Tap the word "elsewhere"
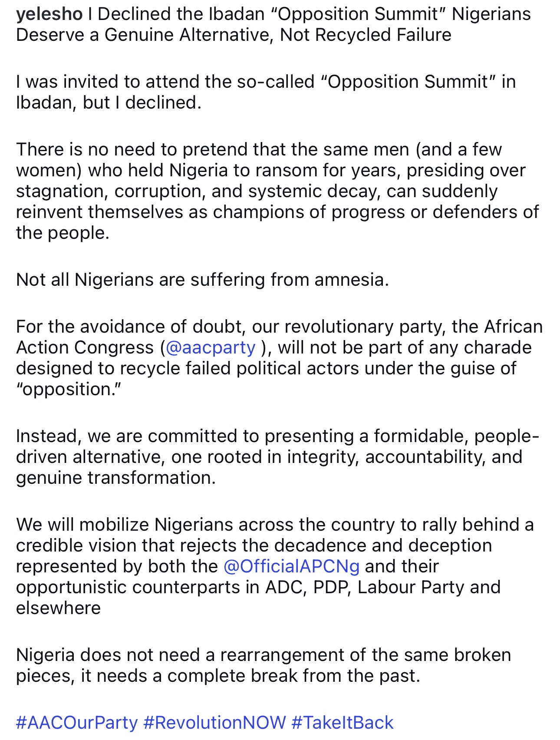Viewport: 560px width, 740px height. coord(58,608)
